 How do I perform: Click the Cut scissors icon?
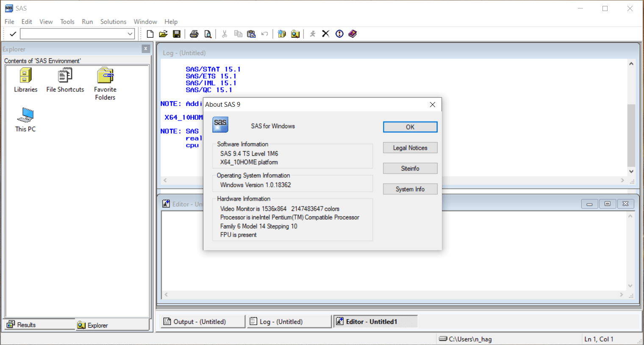click(225, 34)
